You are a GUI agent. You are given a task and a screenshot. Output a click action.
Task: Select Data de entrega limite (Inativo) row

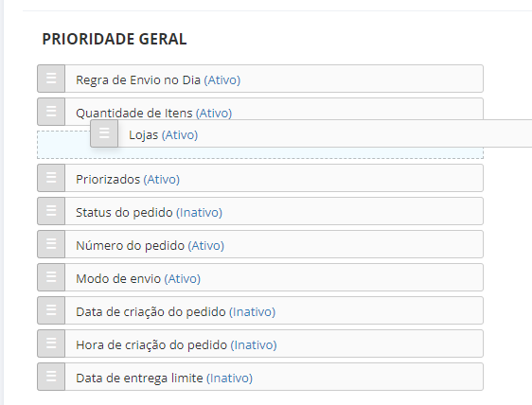[x=260, y=377]
